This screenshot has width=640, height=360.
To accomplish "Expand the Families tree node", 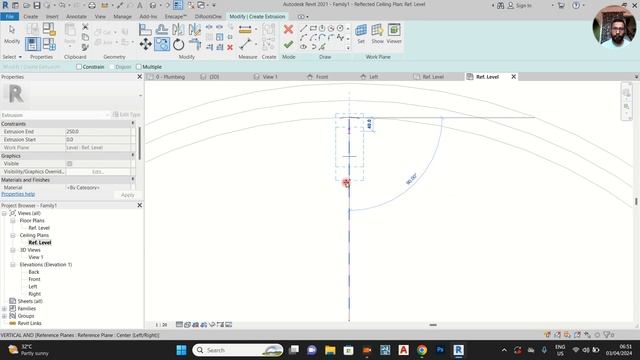I will (4, 309).
